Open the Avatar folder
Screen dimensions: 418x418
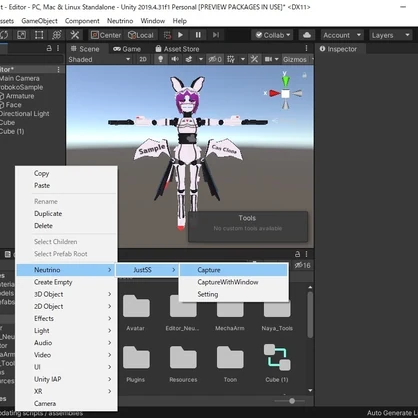pos(136,312)
